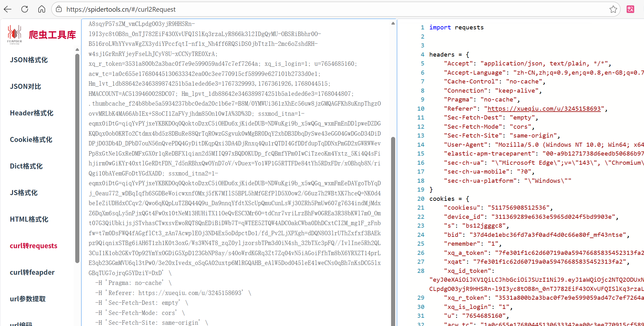
Task: Open Header格式化 tool
Action: click(x=32, y=113)
